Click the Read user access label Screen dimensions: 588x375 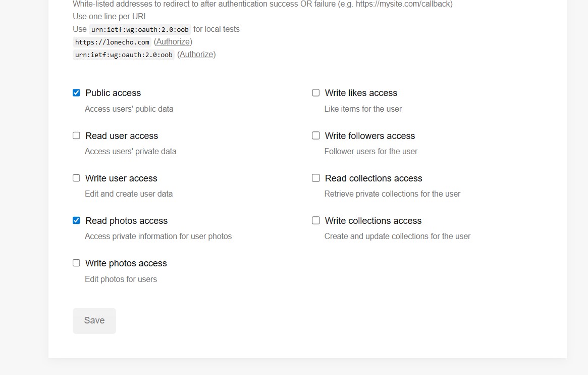pyautogui.click(x=122, y=136)
